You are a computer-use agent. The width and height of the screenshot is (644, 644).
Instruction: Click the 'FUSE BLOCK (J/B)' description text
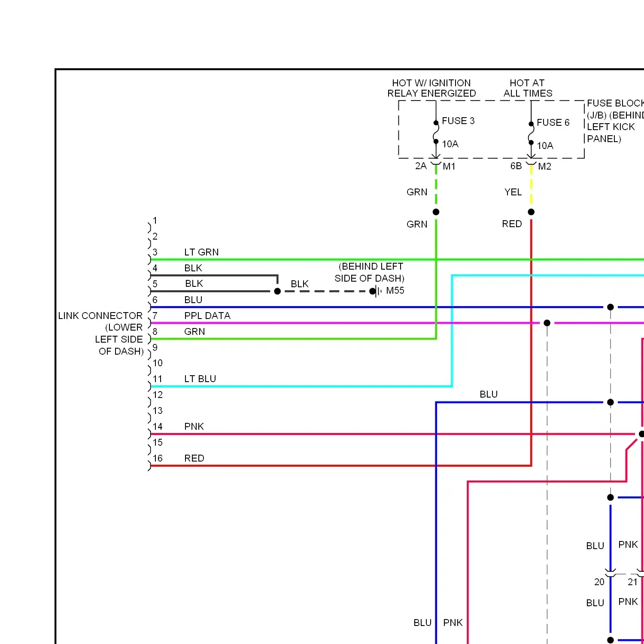click(x=615, y=121)
